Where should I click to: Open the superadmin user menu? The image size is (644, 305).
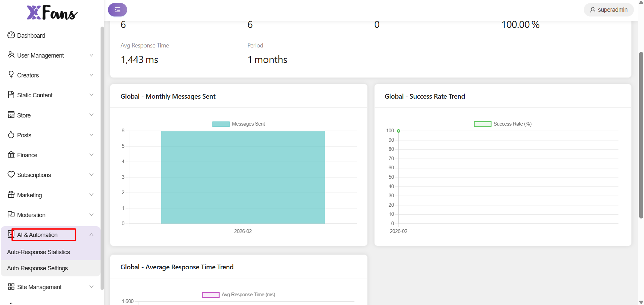[x=609, y=10]
